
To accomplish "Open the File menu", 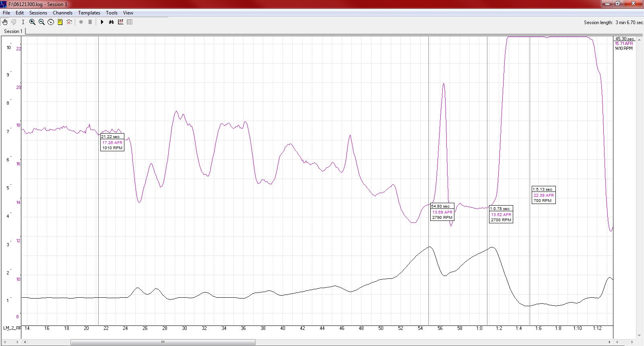I will (x=6, y=13).
